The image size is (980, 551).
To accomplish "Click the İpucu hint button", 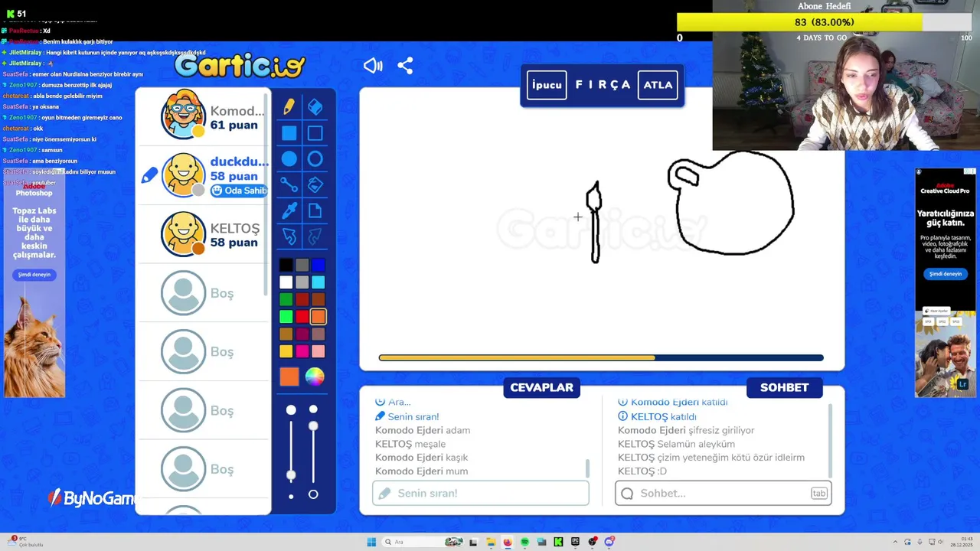I will (547, 85).
